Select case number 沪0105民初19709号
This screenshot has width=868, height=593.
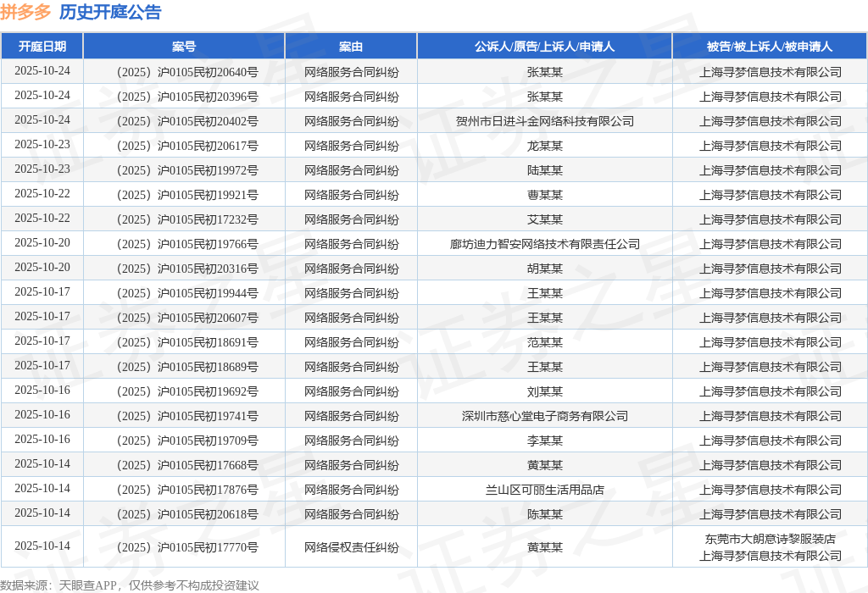[x=187, y=441]
